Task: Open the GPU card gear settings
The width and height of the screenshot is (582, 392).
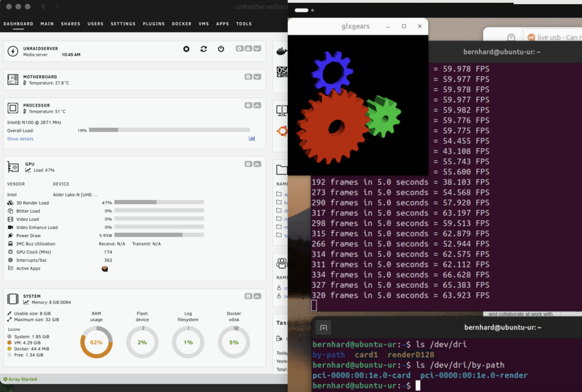Action: [249, 164]
